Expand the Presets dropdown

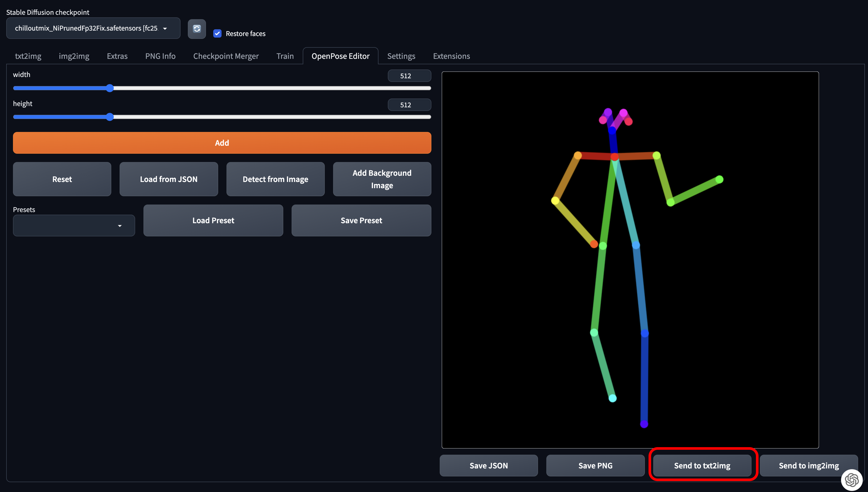tap(74, 225)
